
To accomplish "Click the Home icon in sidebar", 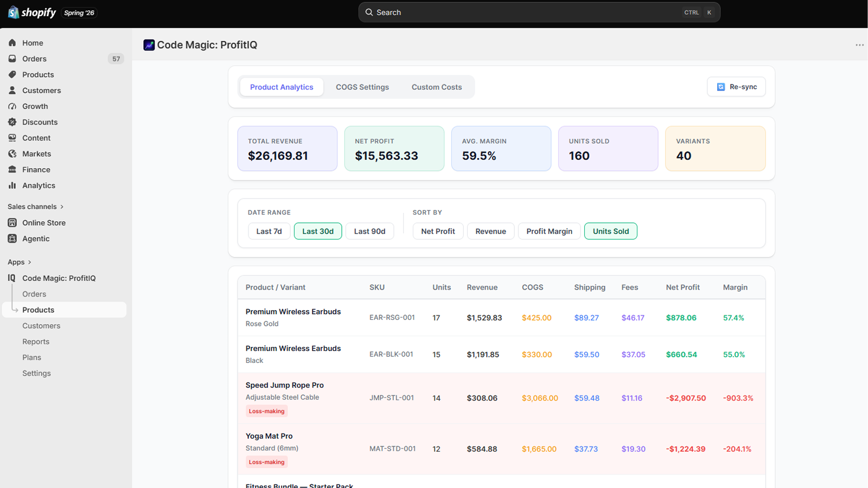I will [x=12, y=43].
